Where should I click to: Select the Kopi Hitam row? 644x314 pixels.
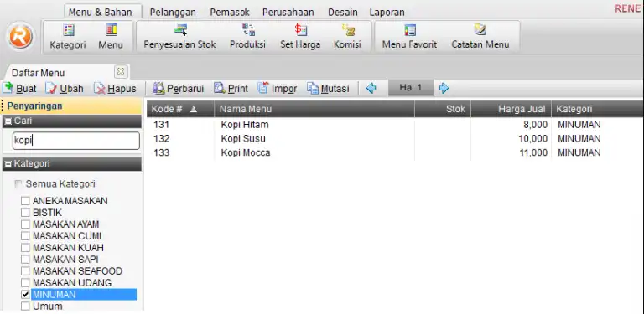pos(395,125)
